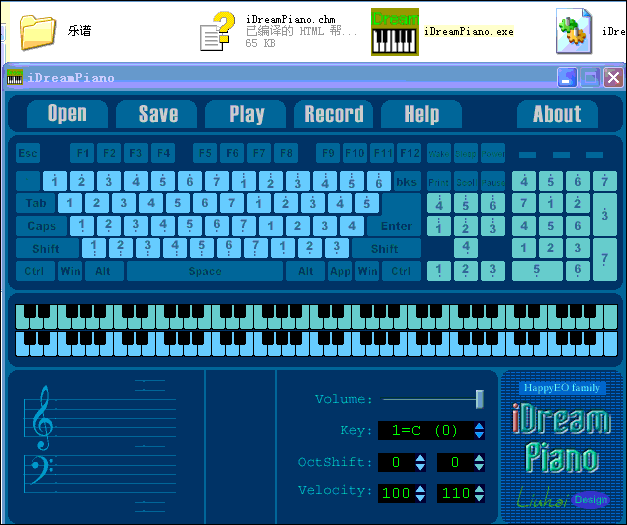The image size is (627, 525).
Task: Click the F8 virtual key
Action: 286,153
